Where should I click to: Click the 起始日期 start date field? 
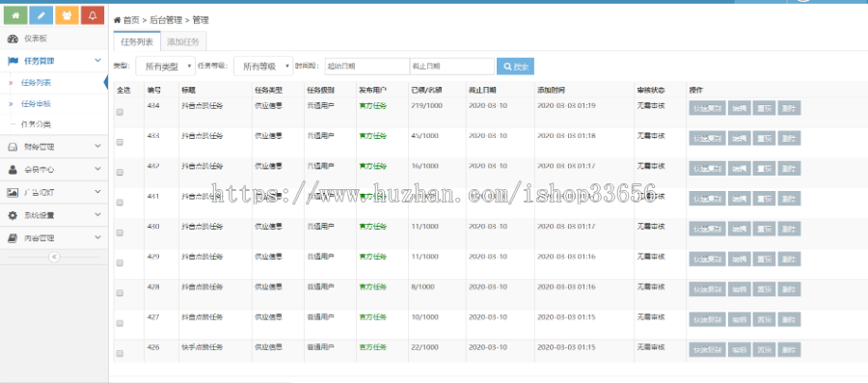[x=367, y=67]
